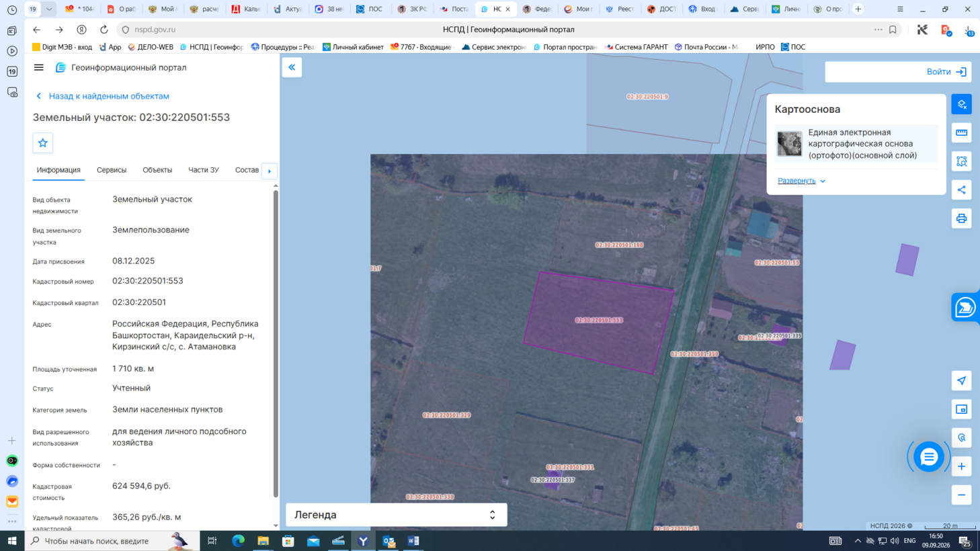Open the Состав tab
Image resolution: width=980 pixels, height=551 pixels.
(x=247, y=170)
